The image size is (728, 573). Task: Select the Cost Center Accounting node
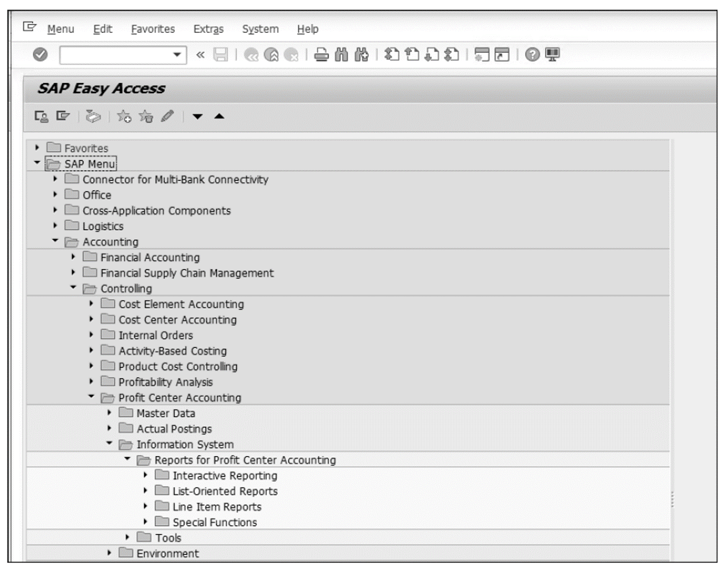(x=175, y=320)
